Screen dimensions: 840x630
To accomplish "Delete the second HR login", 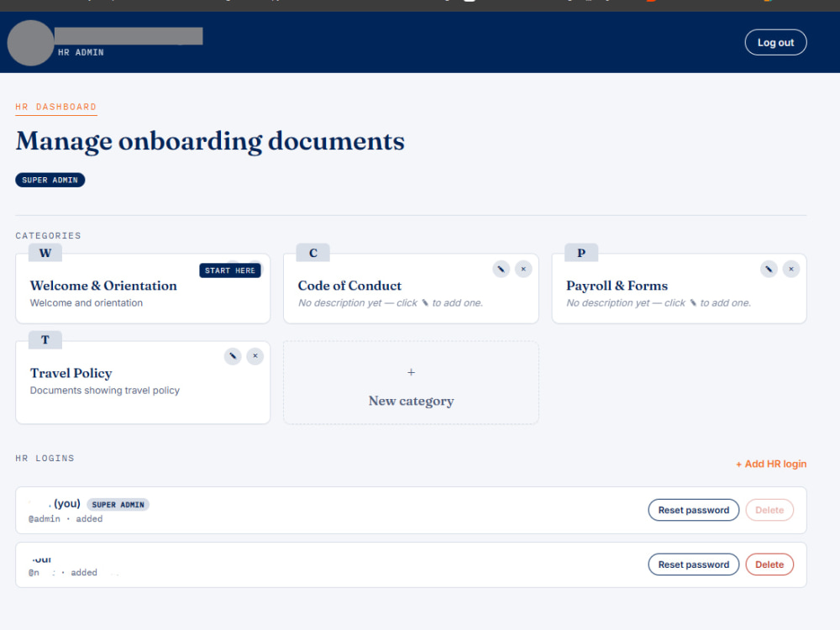I will (769, 564).
